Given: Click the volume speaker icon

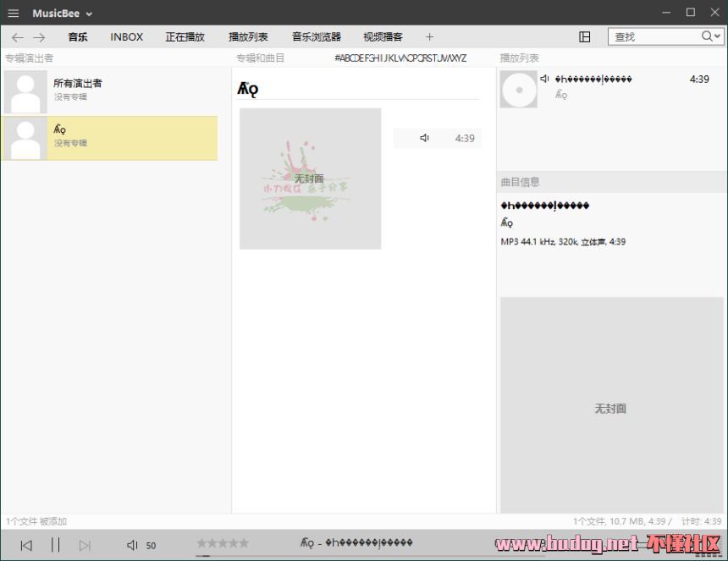Looking at the screenshot, I should pyautogui.click(x=132, y=545).
